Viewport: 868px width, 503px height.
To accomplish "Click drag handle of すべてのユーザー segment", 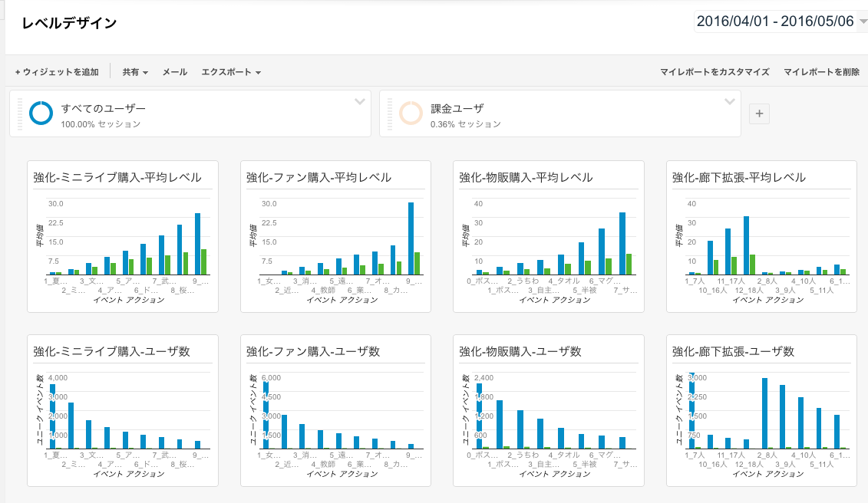I will (x=18, y=113).
